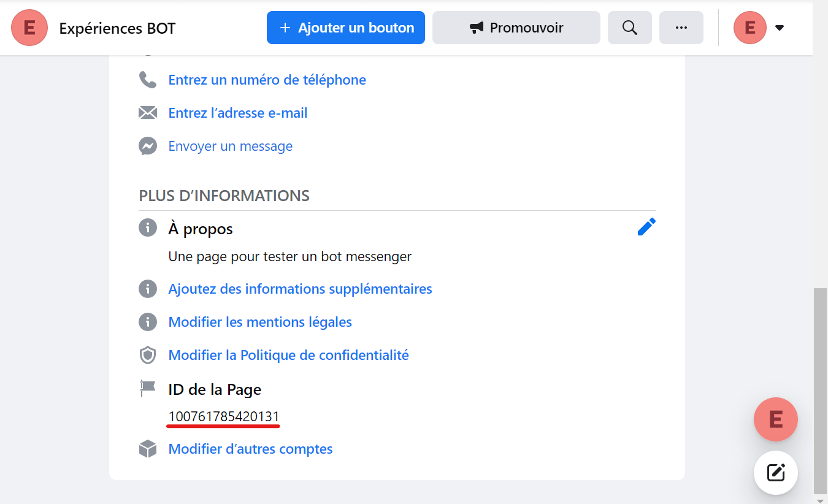Click the shield icon for Politique de confidentialité
Viewport: 828px width, 504px height.
(x=148, y=355)
